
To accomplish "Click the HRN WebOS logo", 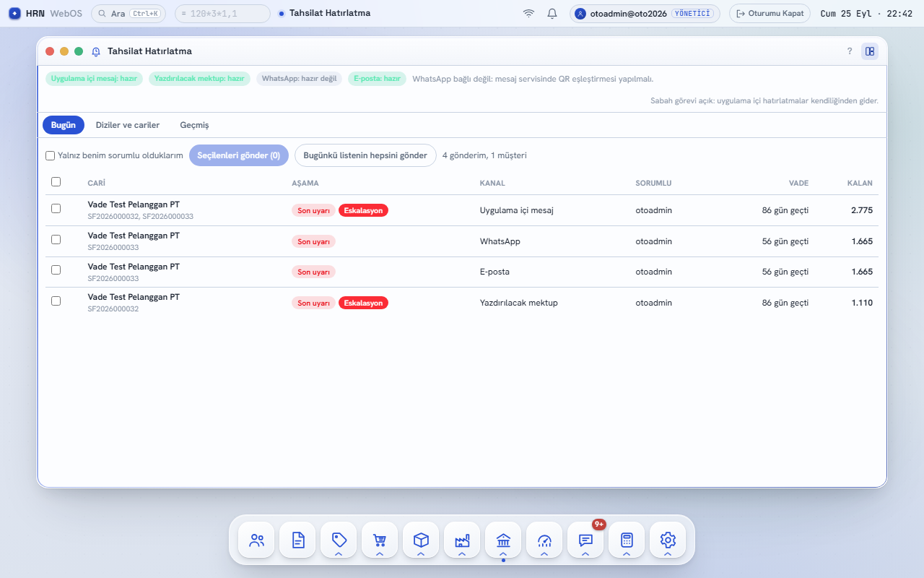I will click(x=45, y=13).
